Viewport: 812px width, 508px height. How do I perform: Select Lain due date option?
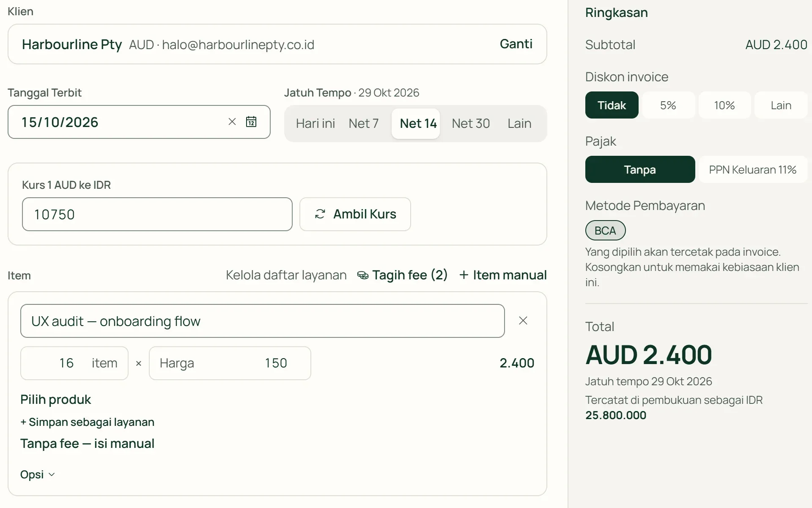(519, 124)
